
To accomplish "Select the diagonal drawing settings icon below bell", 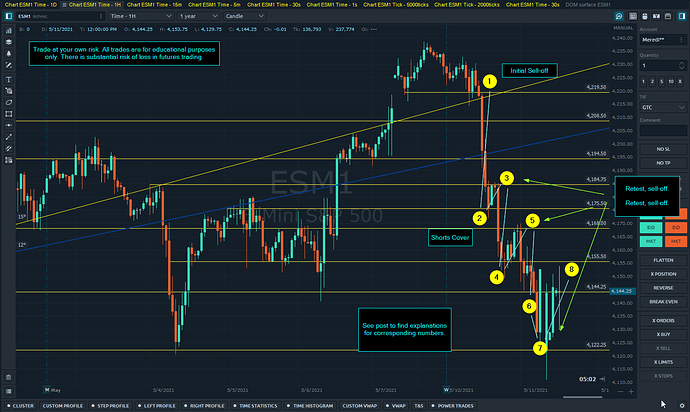I will pos(8,65).
